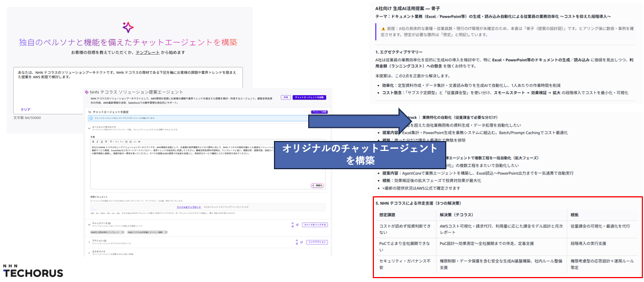This screenshot has height=282, width=644.
Task: Click the スペースをリンクする button
Action: [315, 225]
